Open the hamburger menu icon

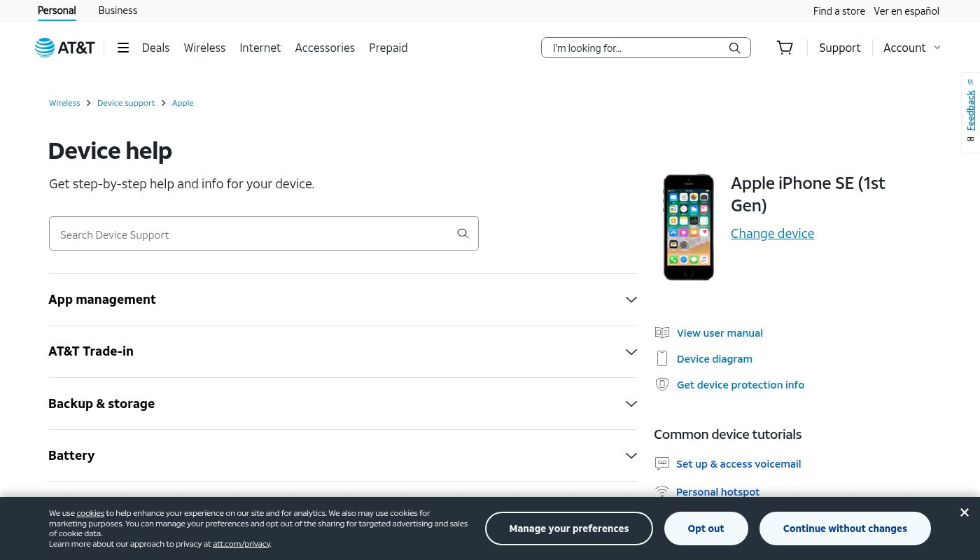[123, 48]
